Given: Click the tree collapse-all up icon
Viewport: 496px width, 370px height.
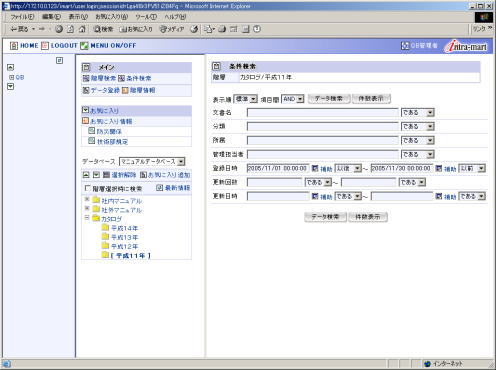Looking at the screenshot, I should tap(86, 175).
